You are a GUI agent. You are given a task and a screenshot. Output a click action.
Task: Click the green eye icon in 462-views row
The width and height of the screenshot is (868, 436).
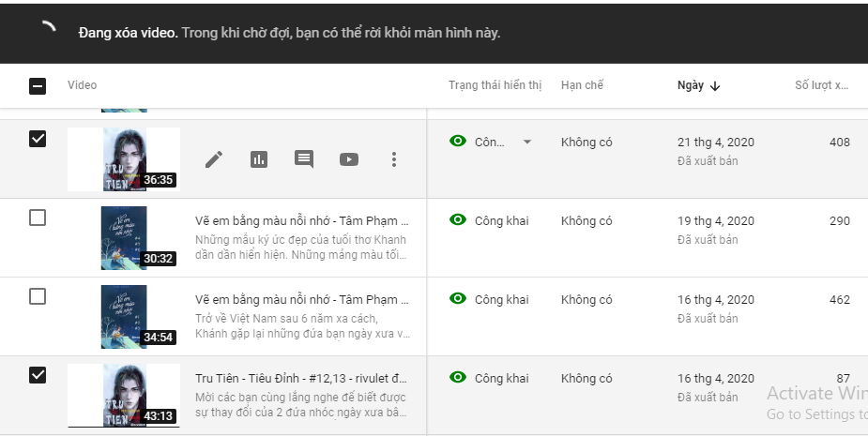pyautogui.click(x=458, y=299)
